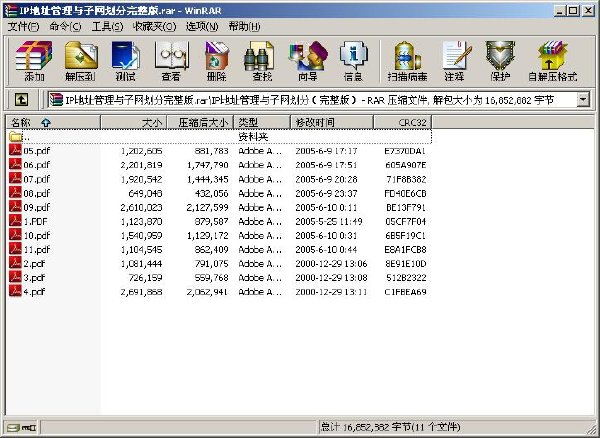600x438 pixels.
Task: Click the 添加 (Add) toolbar icon
Action: tap(34, 56)
